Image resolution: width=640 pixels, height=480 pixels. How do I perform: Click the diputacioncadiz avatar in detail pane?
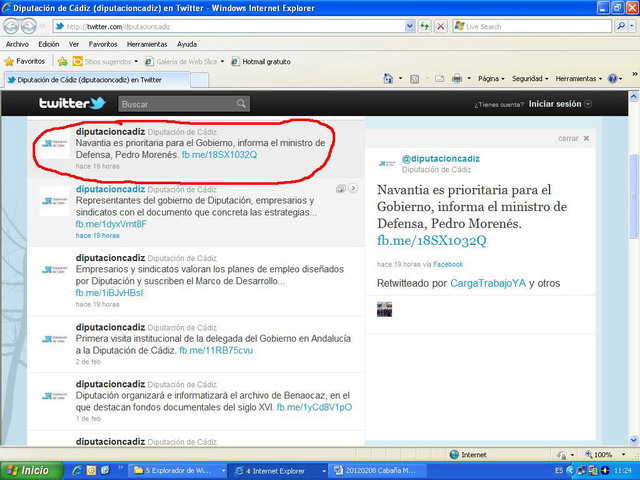[x=387, y=163]
